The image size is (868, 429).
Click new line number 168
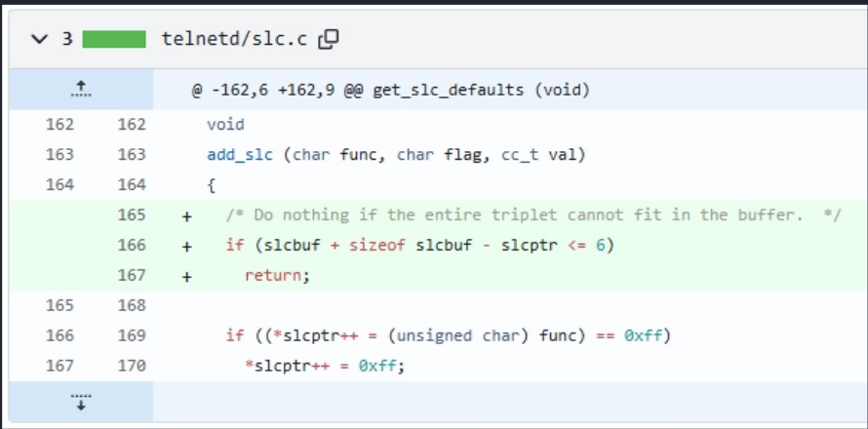click(132, 305)
